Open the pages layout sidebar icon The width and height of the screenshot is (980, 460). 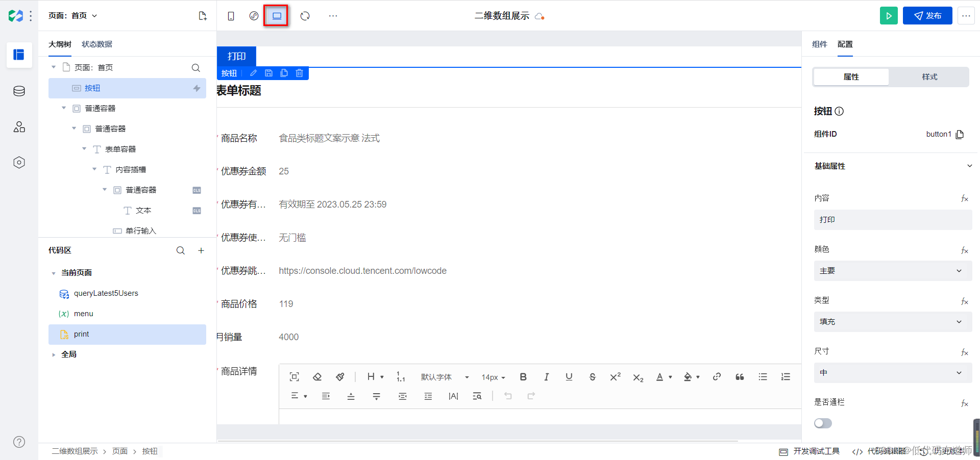point(19,55)
